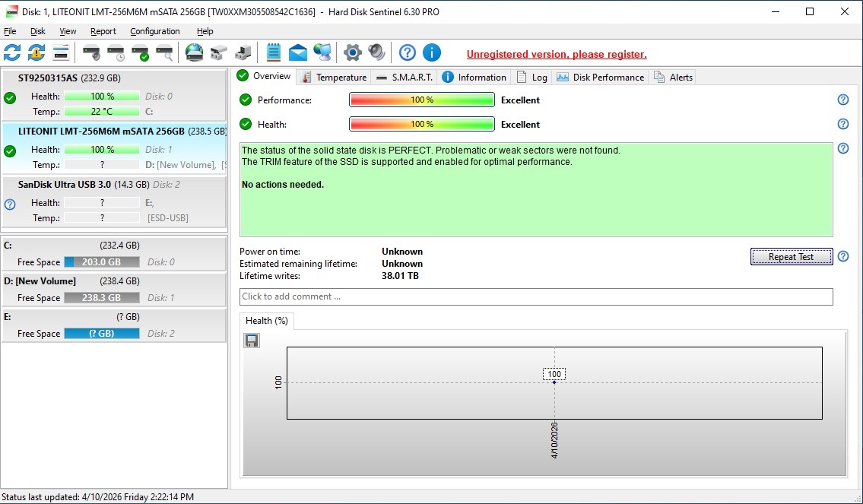The image size is (863, 504).
Task: Click the speaker sound toolbar icon
Action: [x=376, y=52]
